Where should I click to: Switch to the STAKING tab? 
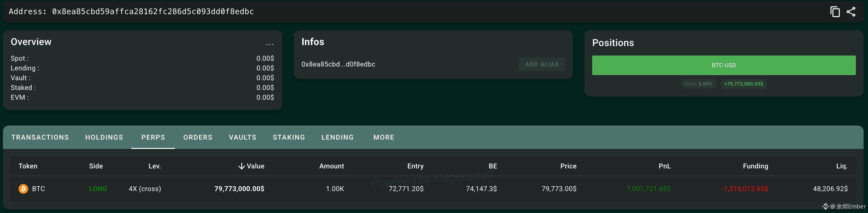(289, 137)
